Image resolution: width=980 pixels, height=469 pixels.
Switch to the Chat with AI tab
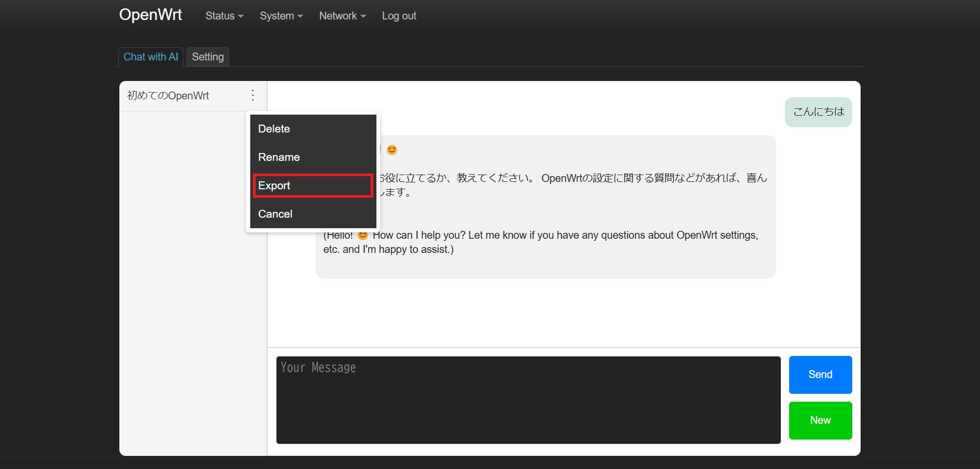coord(151,57)
